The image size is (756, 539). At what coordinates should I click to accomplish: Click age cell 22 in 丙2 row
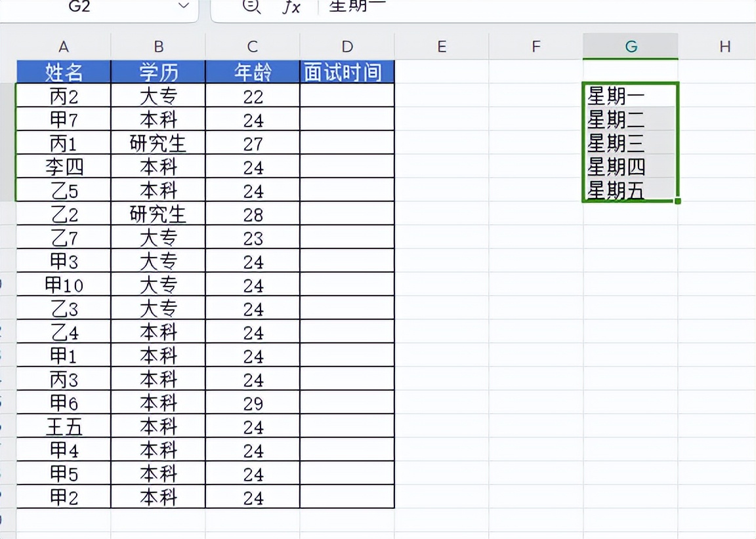(253, 95)
